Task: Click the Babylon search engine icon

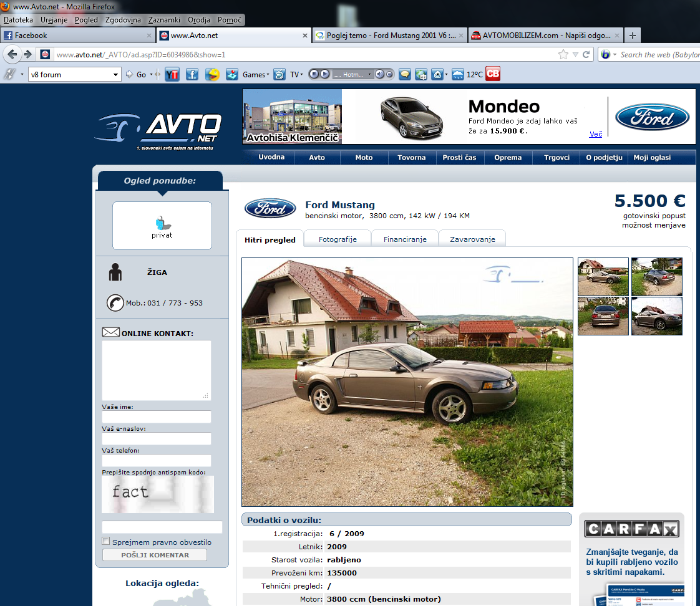Action: pyautogui.click(x=605, y=54)
